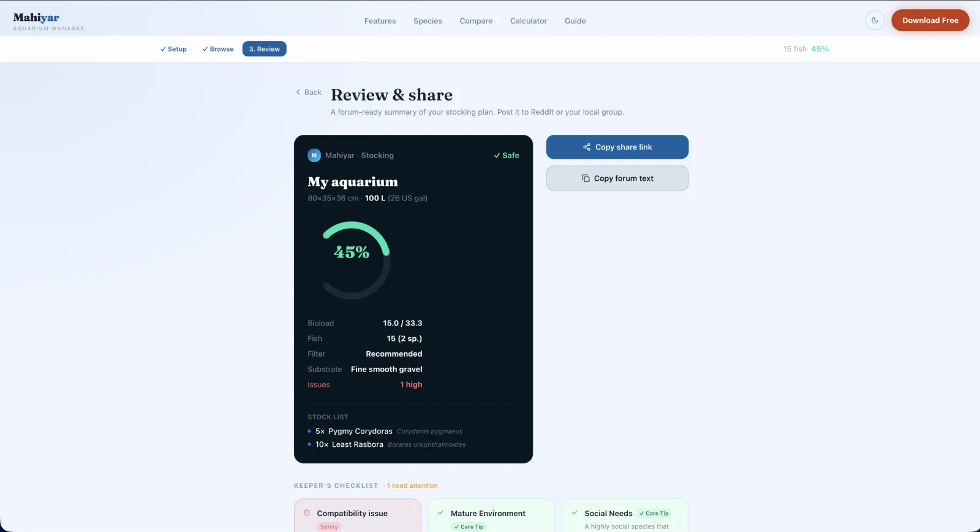
Task: Click the Bioload value 15.0 / 33.3
Action: [x=402, y=323]
